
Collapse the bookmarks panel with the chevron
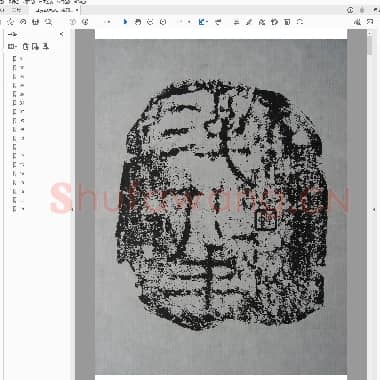[61, 34]
